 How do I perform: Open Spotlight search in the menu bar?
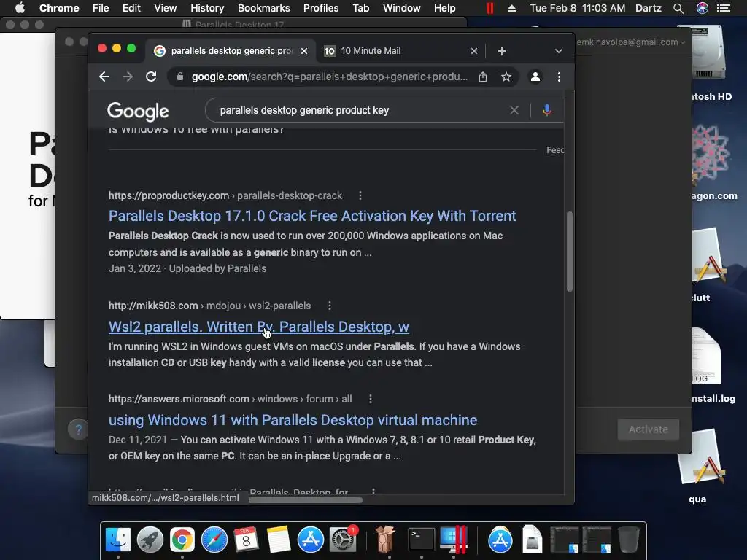click(678, 8)
